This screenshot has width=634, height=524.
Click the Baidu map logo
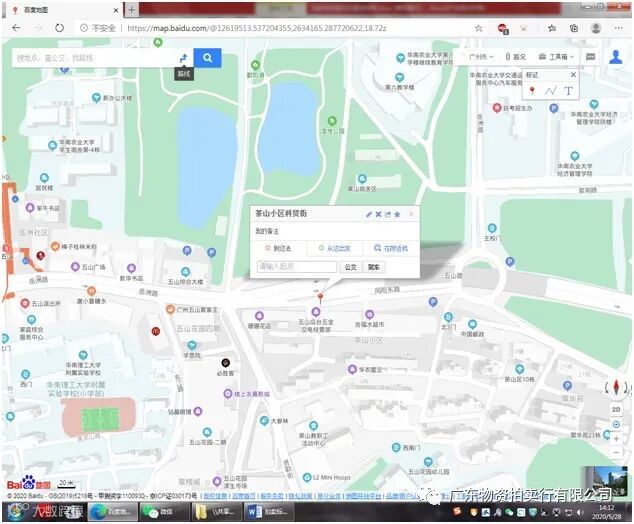coord(29,483)
